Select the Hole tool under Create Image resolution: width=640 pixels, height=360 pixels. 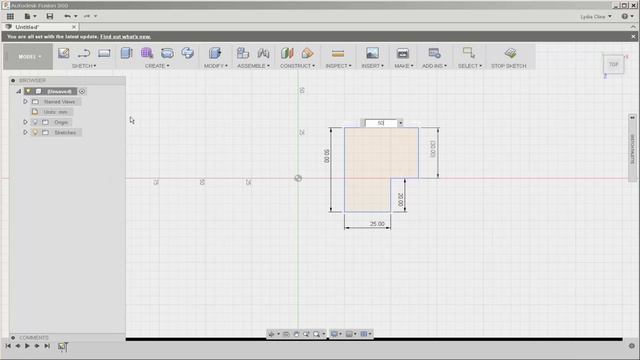167,53
